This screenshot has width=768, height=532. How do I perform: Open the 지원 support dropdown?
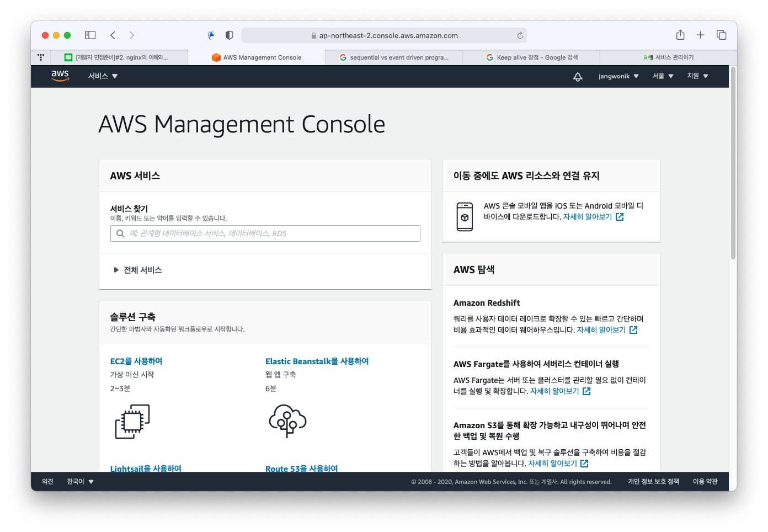697,76
